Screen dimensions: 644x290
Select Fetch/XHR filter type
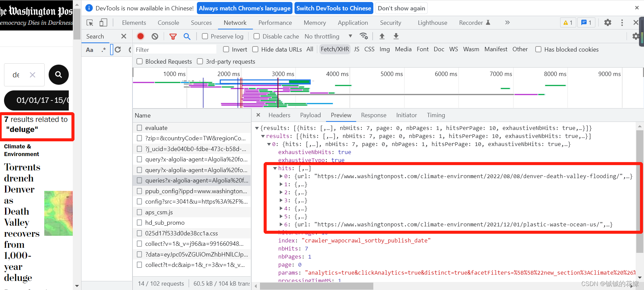(335, 49)
